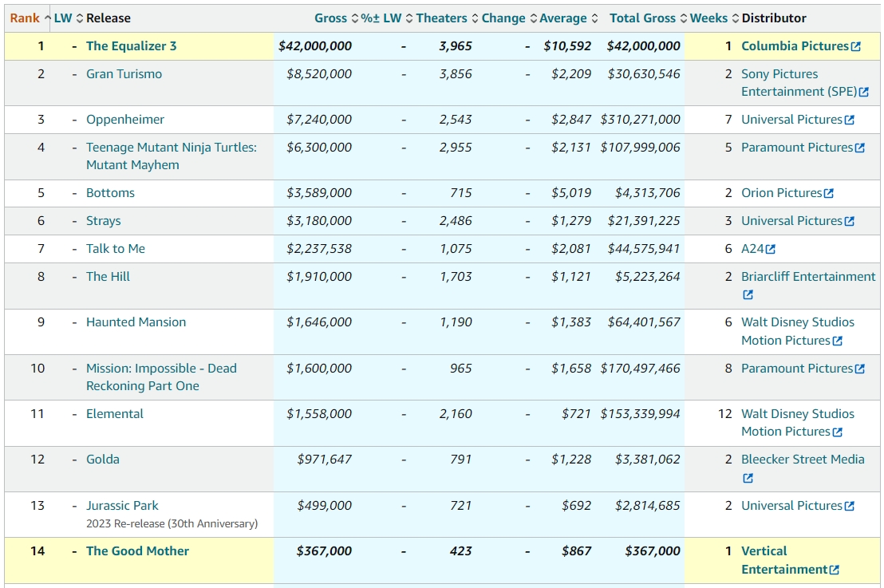884x588 pixels.
Task: Select Elemental weeks value 12
Action: pos(725,414)
